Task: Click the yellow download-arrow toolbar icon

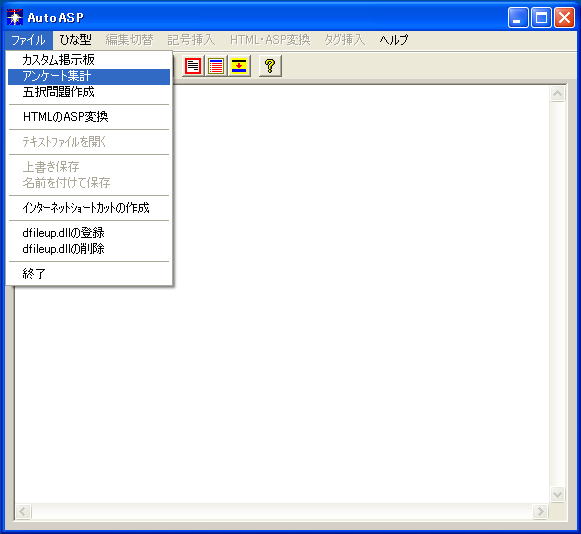Action: coord(239,66)
